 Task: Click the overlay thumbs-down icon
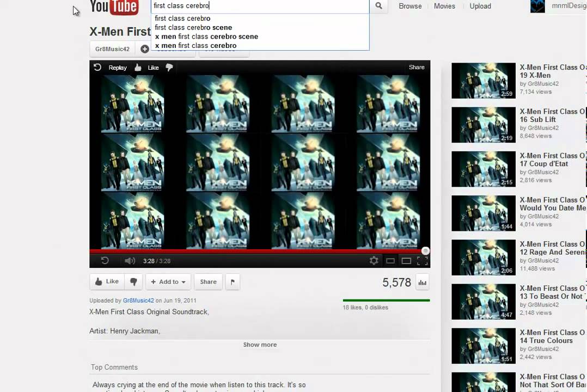click(x=169, y=68)
